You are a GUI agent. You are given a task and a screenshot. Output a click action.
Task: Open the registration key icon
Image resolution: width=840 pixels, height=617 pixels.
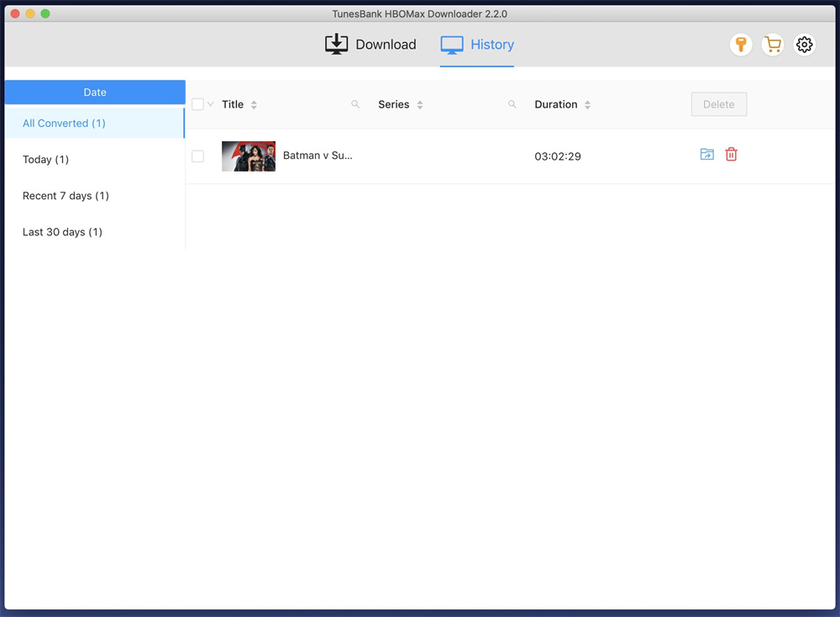[741, 45]
